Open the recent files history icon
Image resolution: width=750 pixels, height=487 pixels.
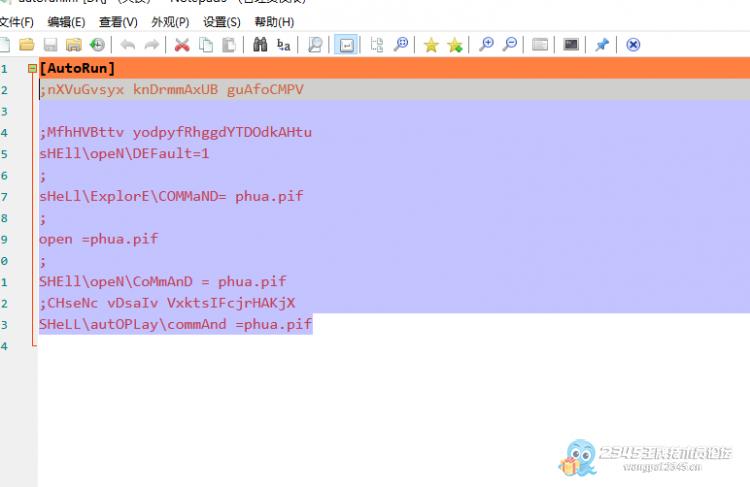97,45
